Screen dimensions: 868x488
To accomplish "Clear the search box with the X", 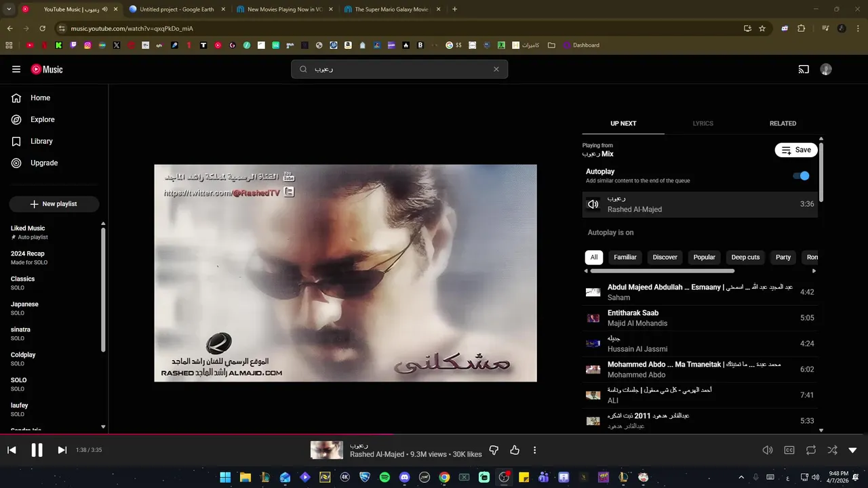I will [496, 69].
